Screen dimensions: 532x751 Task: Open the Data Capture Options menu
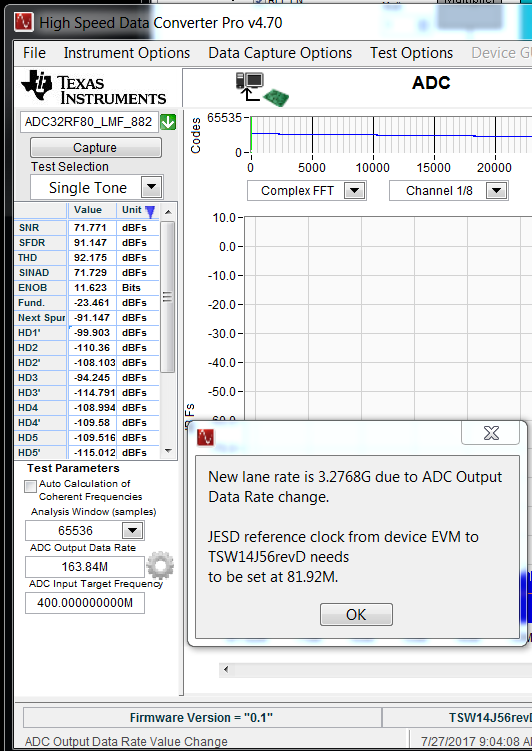click(280, 53)
